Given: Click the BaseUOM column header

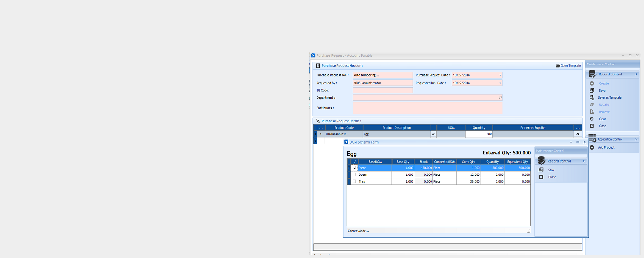Looking at the screenshot, I should point(375,162).
